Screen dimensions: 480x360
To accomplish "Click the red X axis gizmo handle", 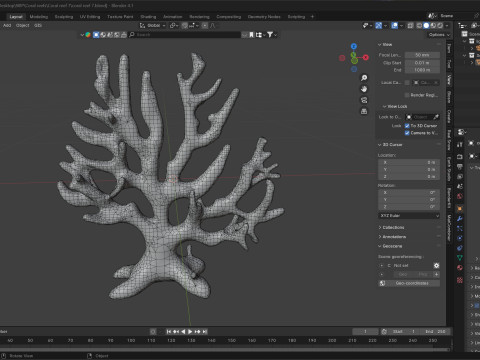I will [366, 57].
